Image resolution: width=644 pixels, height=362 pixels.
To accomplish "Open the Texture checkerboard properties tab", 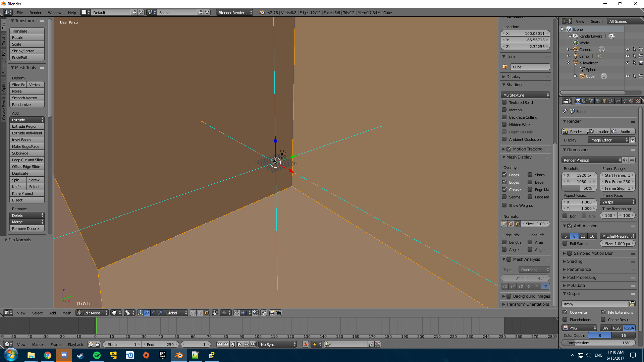I will [638, 101].
